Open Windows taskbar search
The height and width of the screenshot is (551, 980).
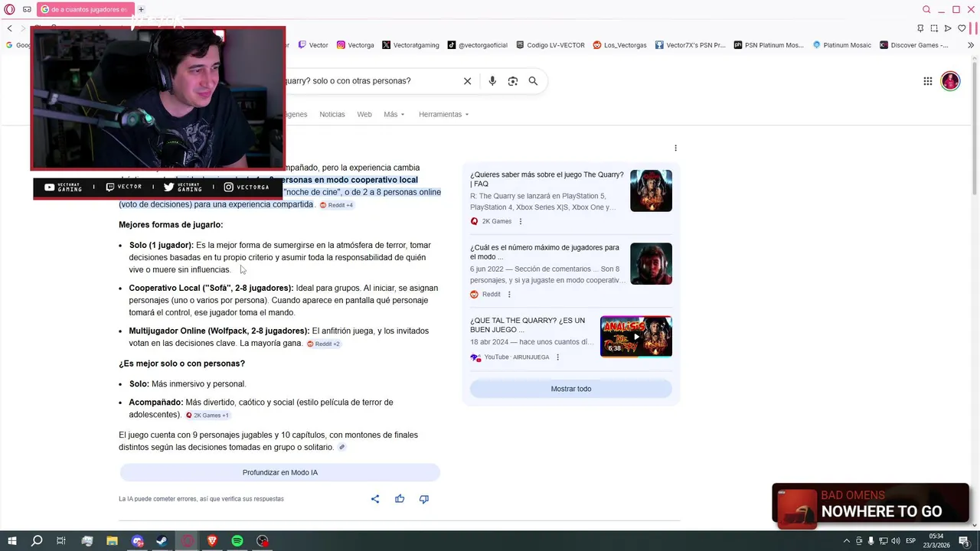(37, 541)
